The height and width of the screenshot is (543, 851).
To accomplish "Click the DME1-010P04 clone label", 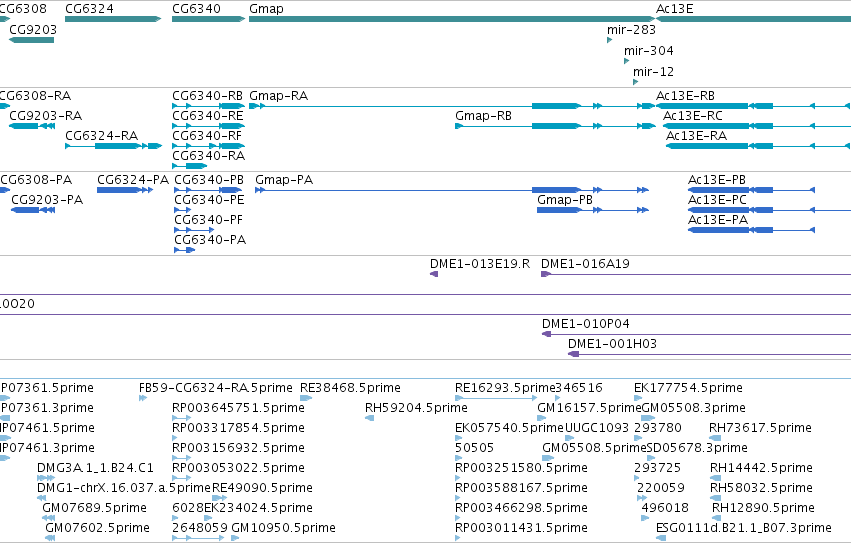I will tap(586, 324).
